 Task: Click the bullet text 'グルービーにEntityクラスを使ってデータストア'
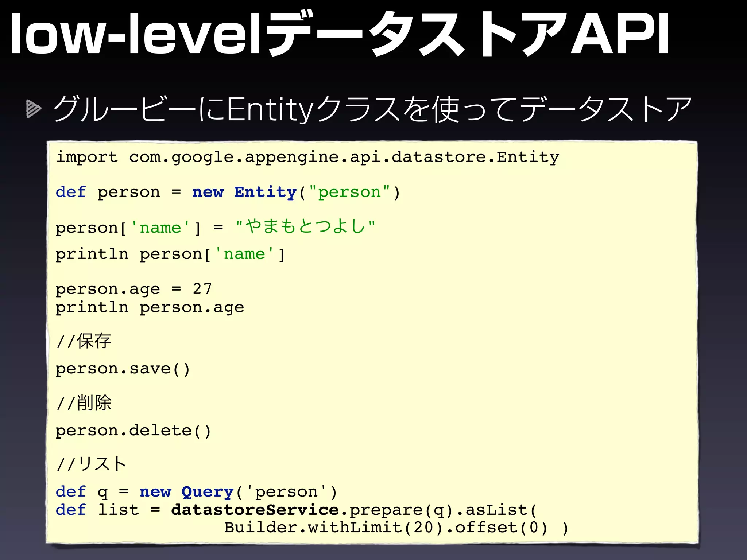click(373, 109)
